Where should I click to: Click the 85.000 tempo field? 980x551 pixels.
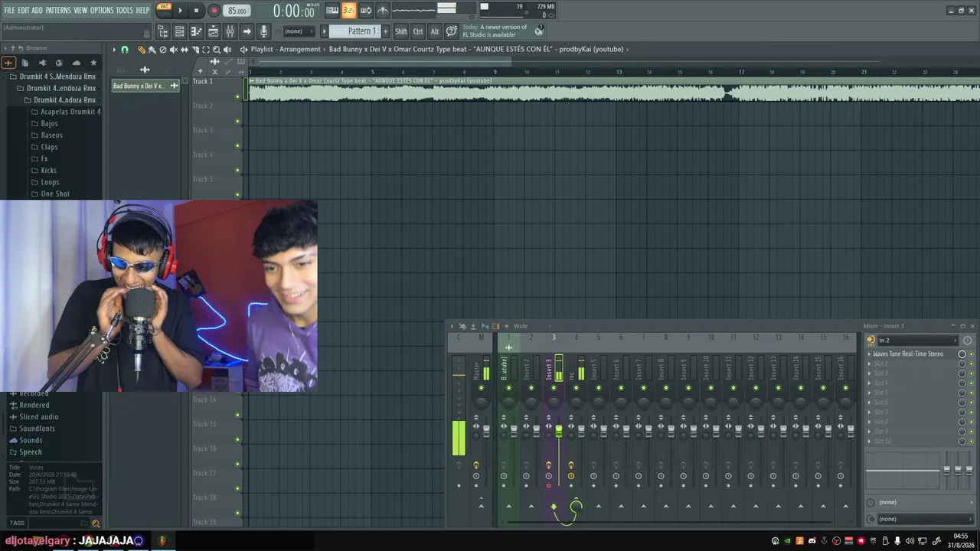tap(237, 11)
